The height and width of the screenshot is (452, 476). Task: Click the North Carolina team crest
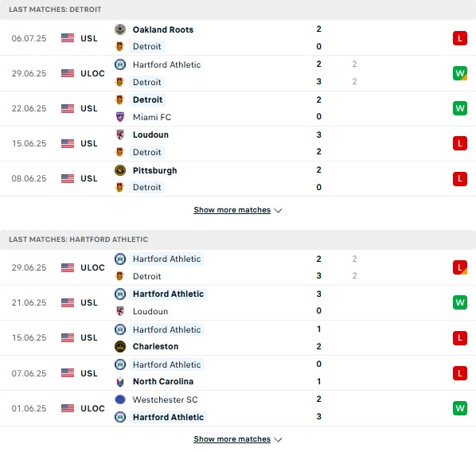(x=120, y=382)
